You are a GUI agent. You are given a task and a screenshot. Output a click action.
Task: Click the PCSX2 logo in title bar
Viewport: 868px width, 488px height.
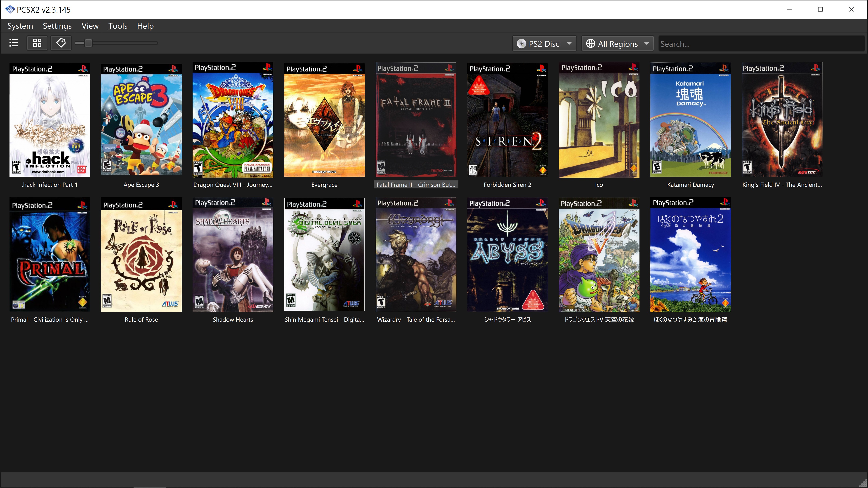pyautogui.click(x=10, y=9)
